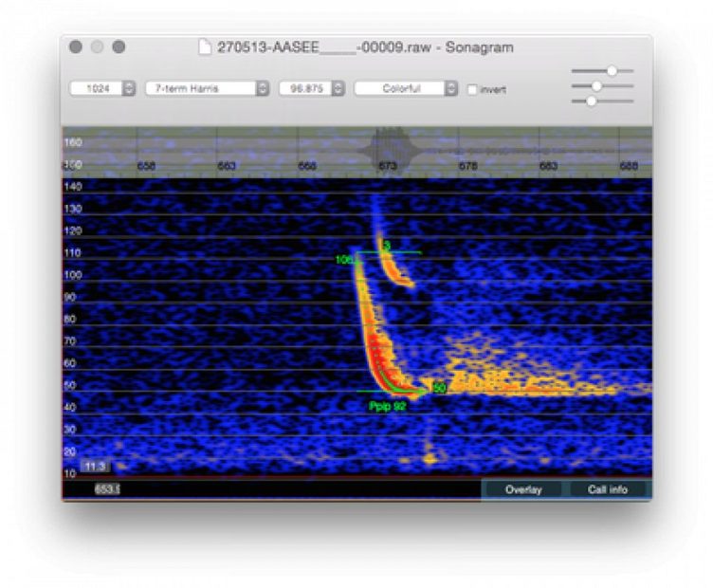Open the 96.875 overlap dropdown
The height and width of the screenshot is (588, 713).
(x=311, y=88)
